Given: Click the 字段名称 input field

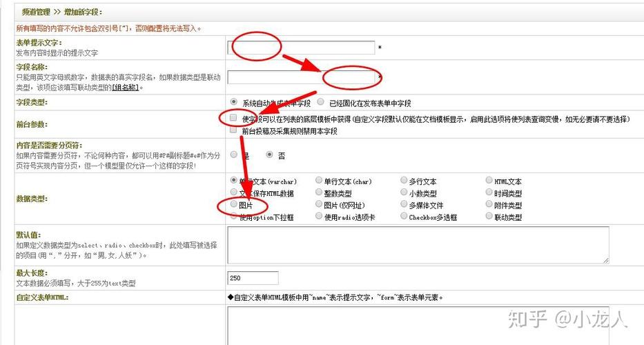Looking at the screenshot, I should tap(302, 77).
